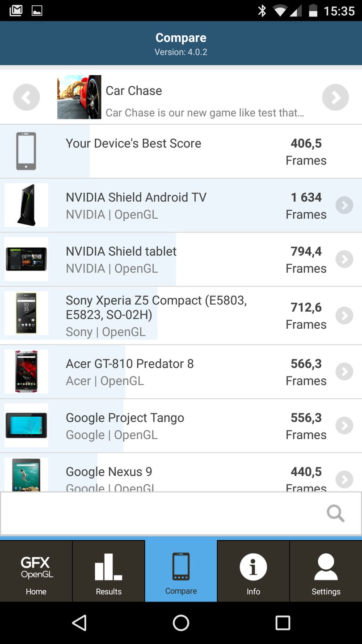The width and height of the screenshot is (362, 644).
Task: Expand Sony Xperia Z5 Compact details chevron
Action: coord(344,315)
